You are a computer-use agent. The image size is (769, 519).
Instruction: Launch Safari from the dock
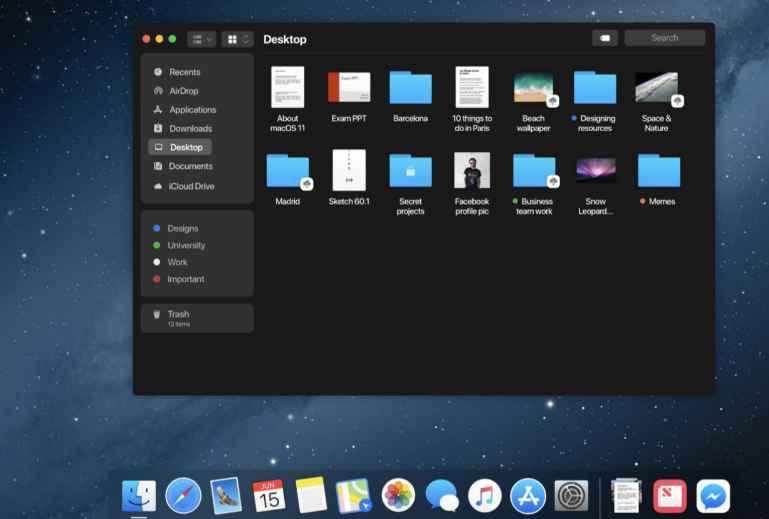pos(183,495)
